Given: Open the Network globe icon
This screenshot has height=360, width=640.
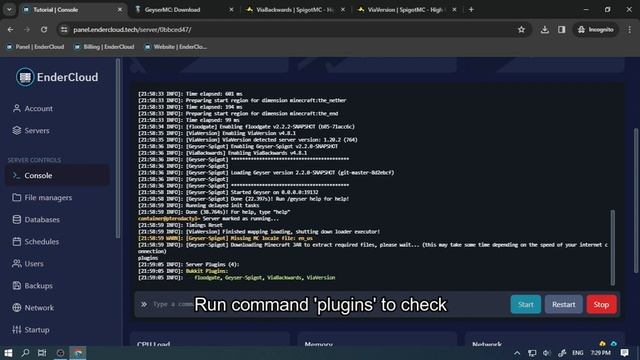Looking at the screenshot, I should click(x=17, y=307).
